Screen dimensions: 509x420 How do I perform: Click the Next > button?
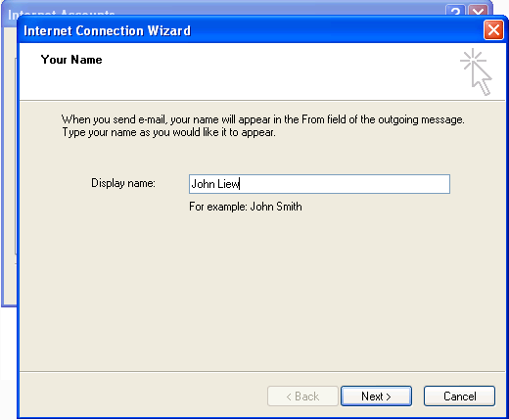(376, 397)
